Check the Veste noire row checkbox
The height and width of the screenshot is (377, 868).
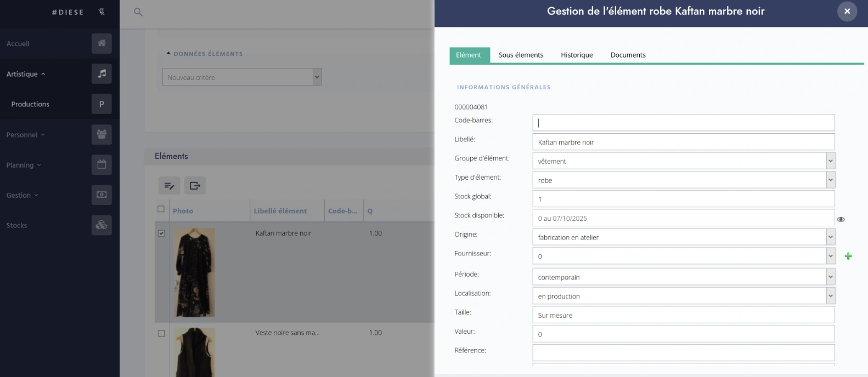(x=161, y=333)
